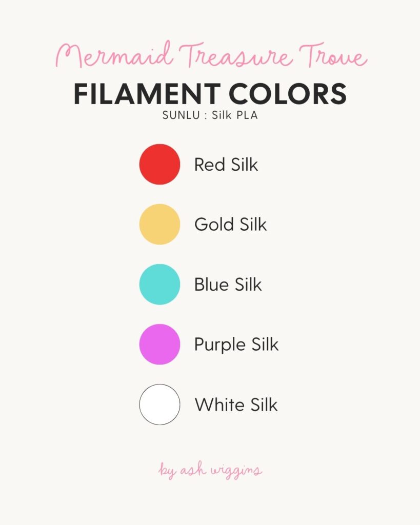
Task: Select the turquoise blue color circle
Action: (x=160, y=284)
